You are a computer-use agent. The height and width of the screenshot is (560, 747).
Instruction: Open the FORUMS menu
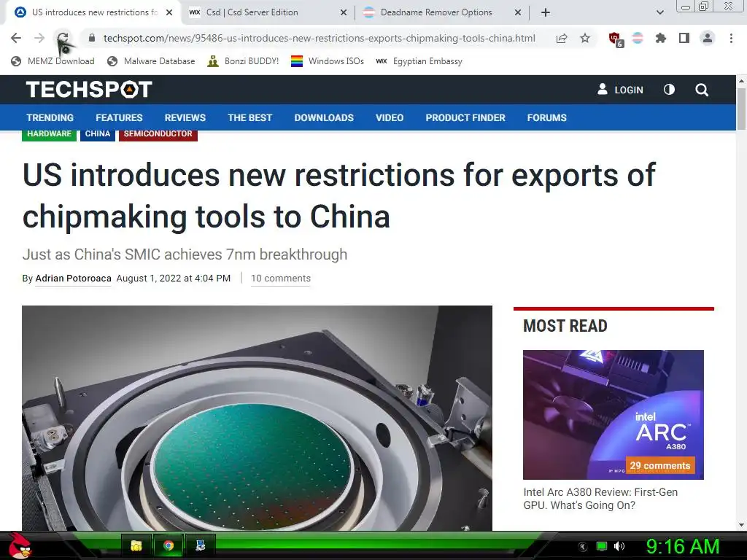547,117
